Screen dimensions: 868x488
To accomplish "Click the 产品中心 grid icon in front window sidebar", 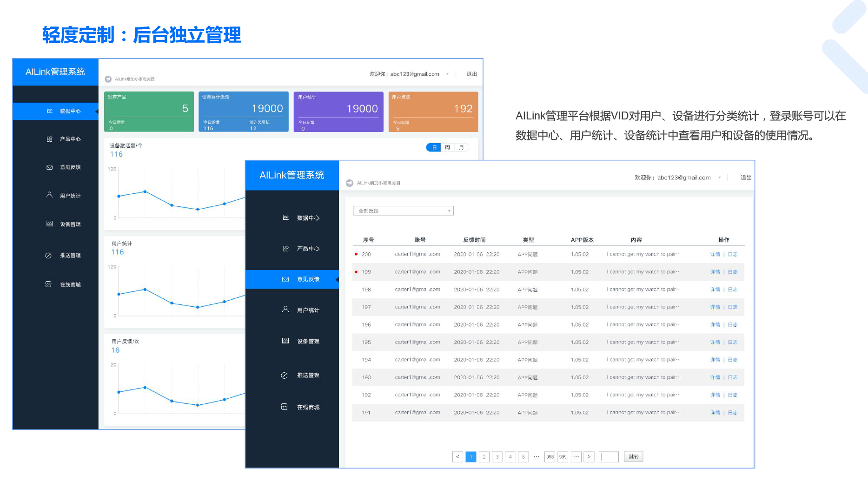I will [285, 249].
